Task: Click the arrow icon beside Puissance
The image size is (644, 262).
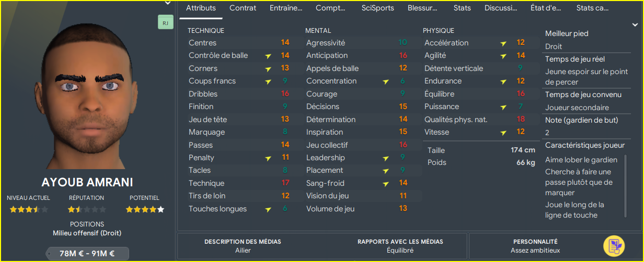Action: point(503,107)
